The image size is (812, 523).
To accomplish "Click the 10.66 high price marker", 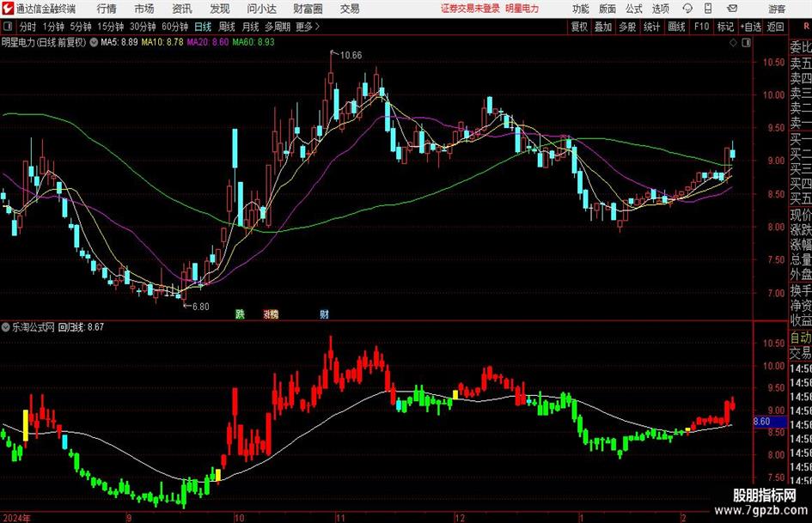I will pos(351,55).
